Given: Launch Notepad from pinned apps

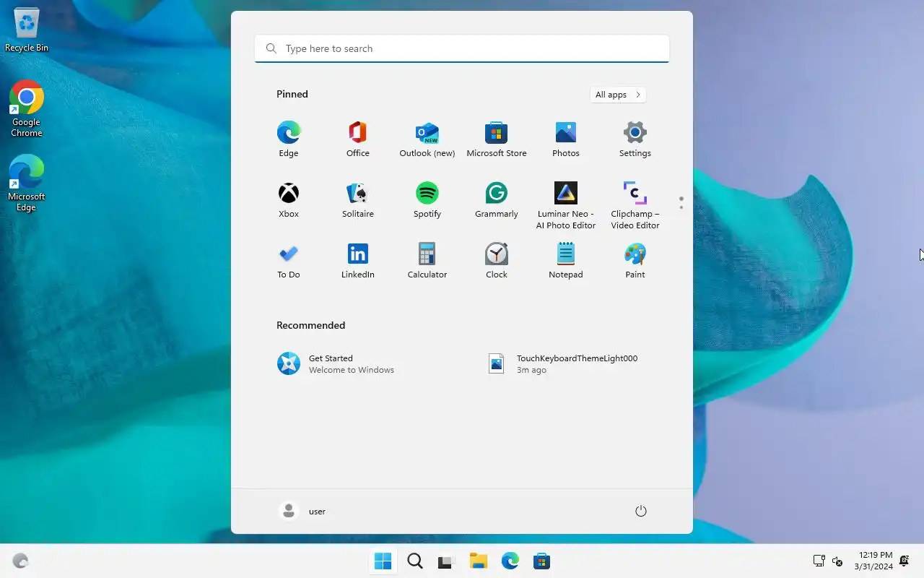Looking at the screenshot, I should [x=566, y=260].
